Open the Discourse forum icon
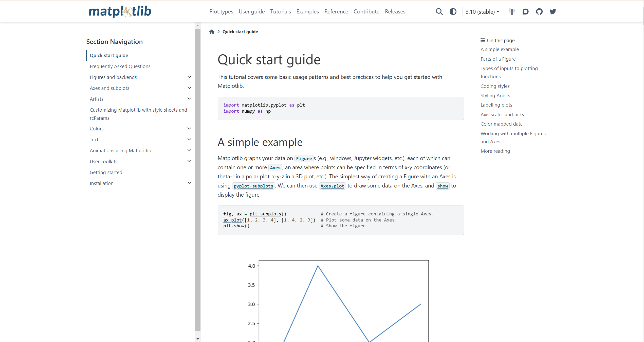Image resolution: width=644 pixels, height=342 pixels. (526, 12)
